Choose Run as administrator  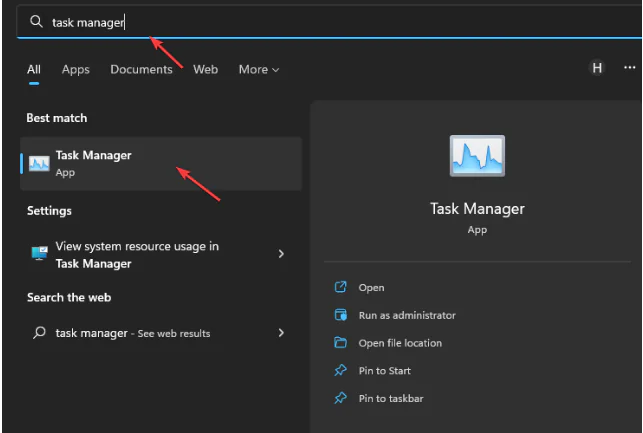(x=406, y=315)
